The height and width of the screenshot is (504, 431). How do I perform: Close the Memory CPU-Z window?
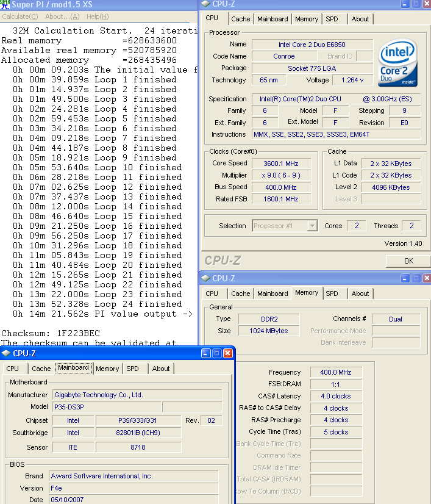(427, 278)
